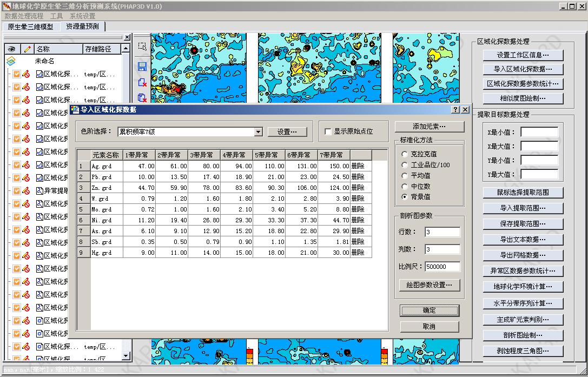Click the 主成矿元素判别··· button
Viewport: 588px width, 377px height.
point(523,320)
